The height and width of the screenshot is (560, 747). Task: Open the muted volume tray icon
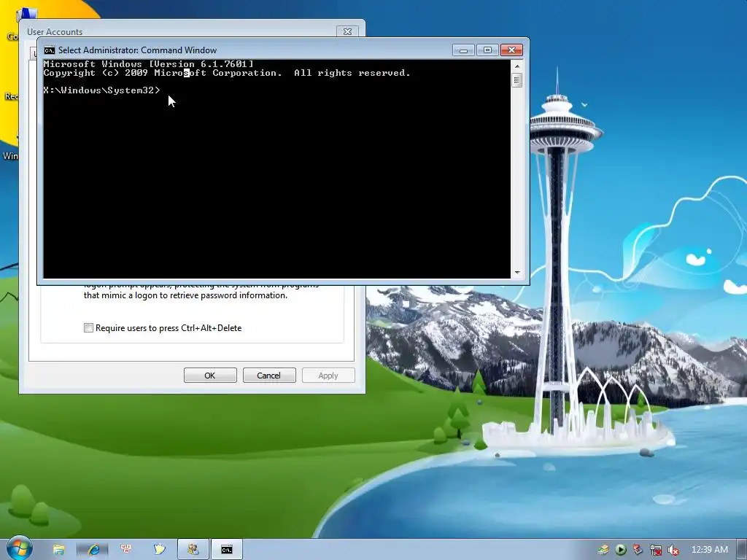(673, 550)
